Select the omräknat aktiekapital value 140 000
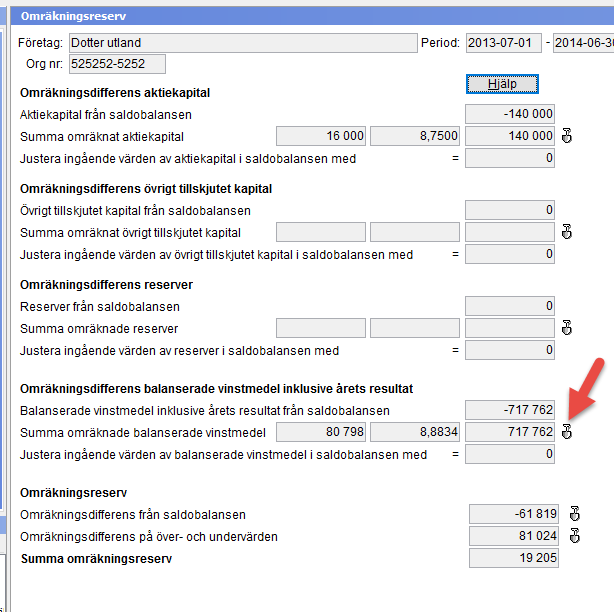614x612 pixels. click(510, 136)
